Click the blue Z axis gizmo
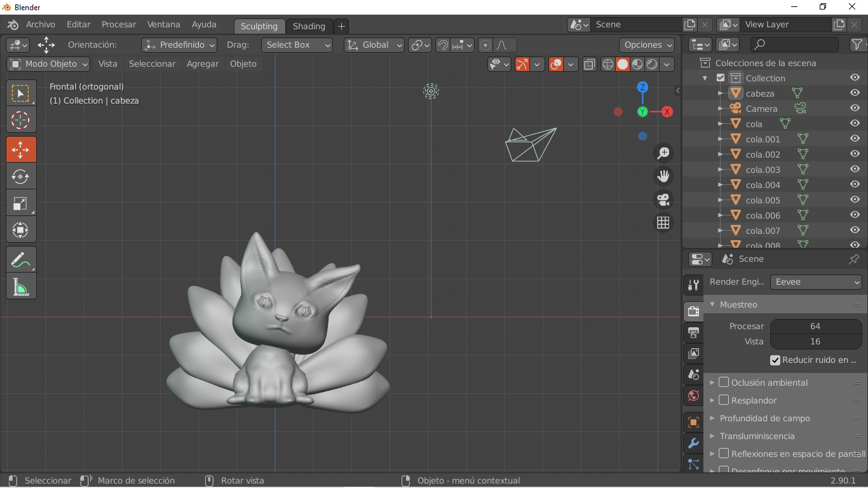 tap(642, 87)
